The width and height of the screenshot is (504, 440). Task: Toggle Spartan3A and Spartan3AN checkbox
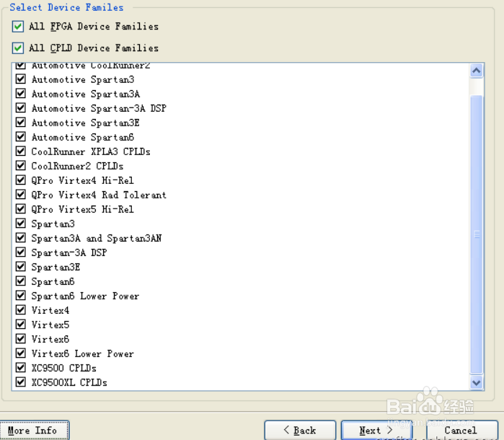tap(21, 238)
